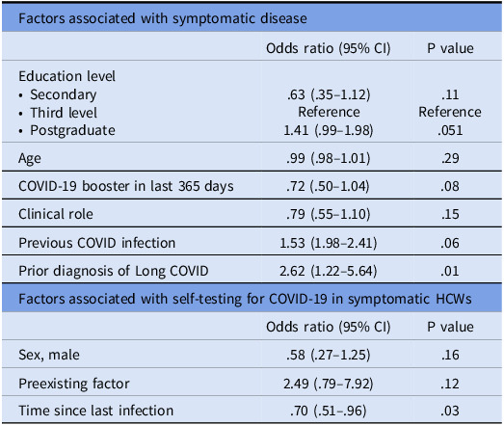This screenshot has width=504, height=425.
Task: Click Clinical role odds ratio .79 (.55–1.10)
Action: pyautogui.click(x=329, y=214)
